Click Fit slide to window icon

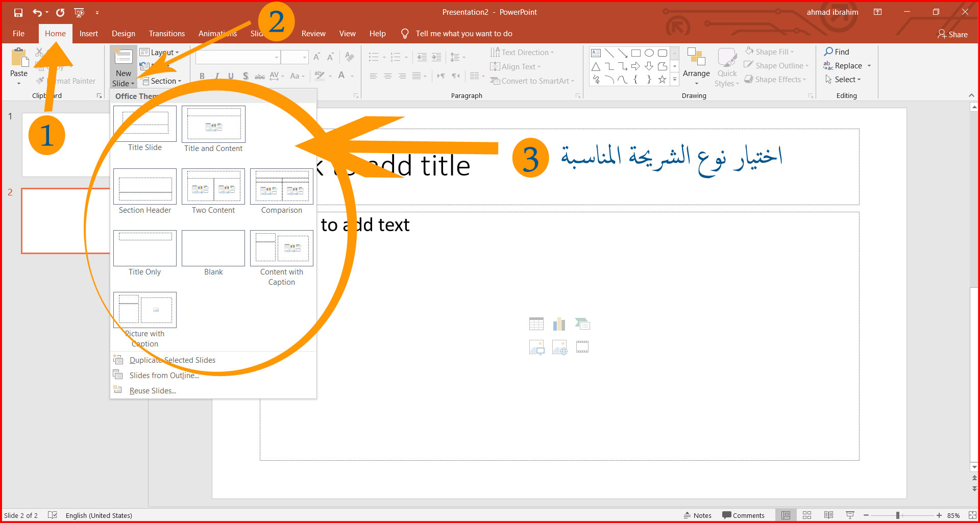coord(973,515)
